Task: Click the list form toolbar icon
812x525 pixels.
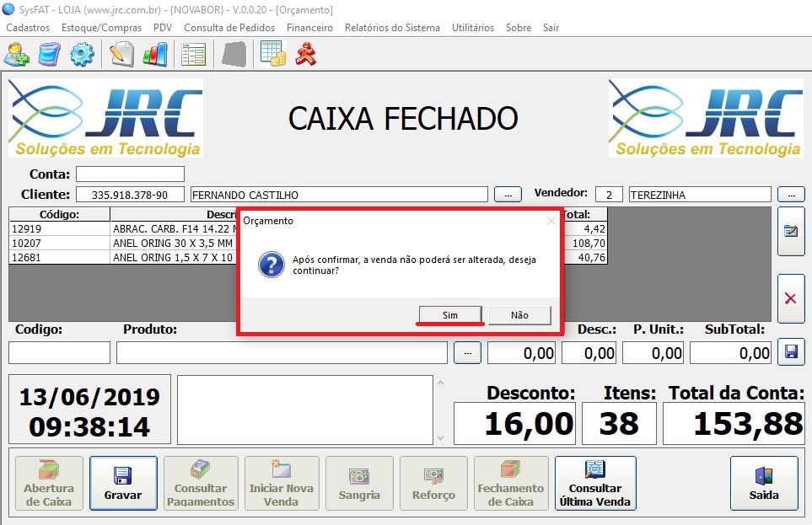Action: tap(193, 54)
